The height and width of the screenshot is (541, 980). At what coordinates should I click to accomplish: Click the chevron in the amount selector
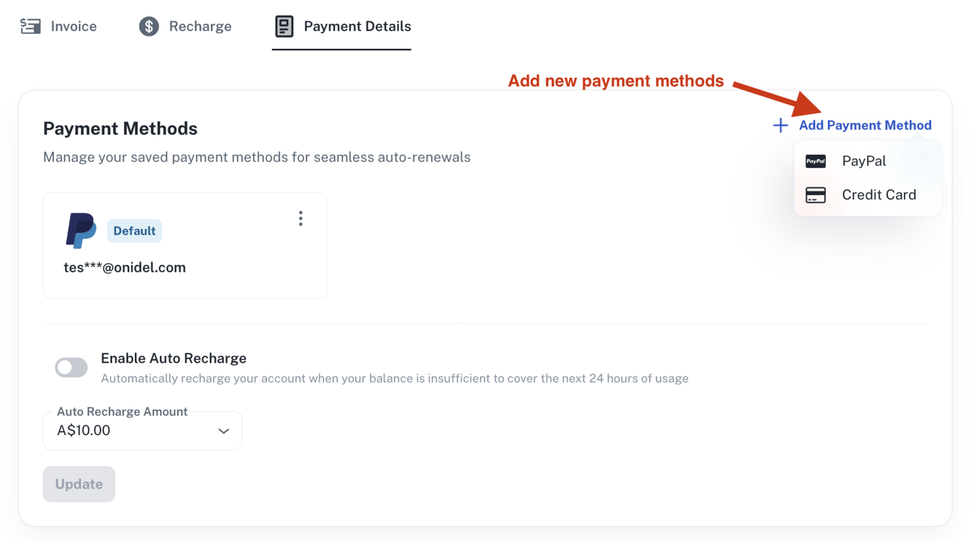[x=224, y=431]
